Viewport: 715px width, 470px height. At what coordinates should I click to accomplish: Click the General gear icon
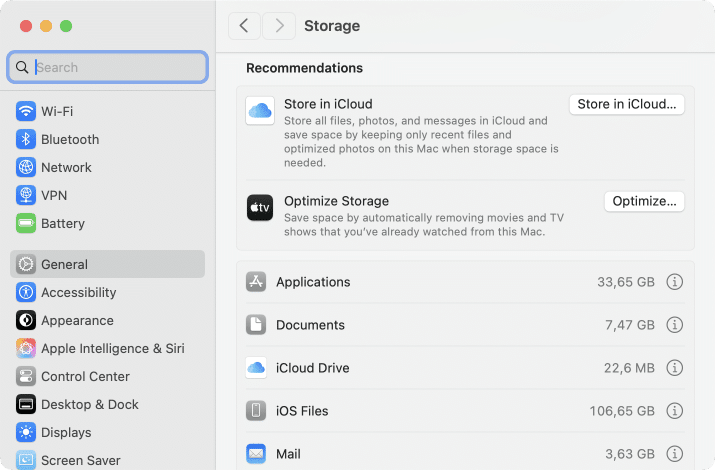pos(26,264)
